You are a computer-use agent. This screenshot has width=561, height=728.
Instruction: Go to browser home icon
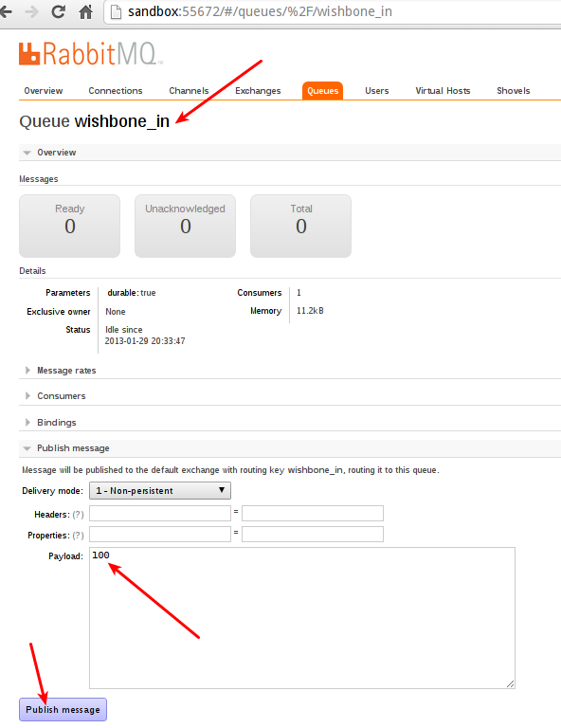point(86,11)
